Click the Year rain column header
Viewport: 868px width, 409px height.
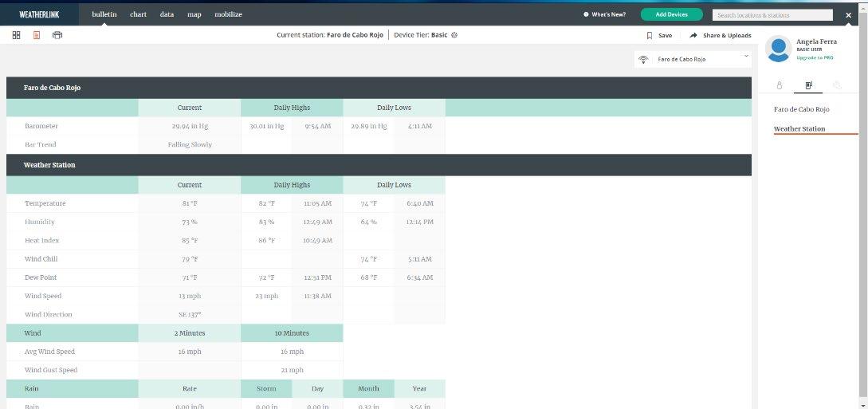(x=419, y=388)
